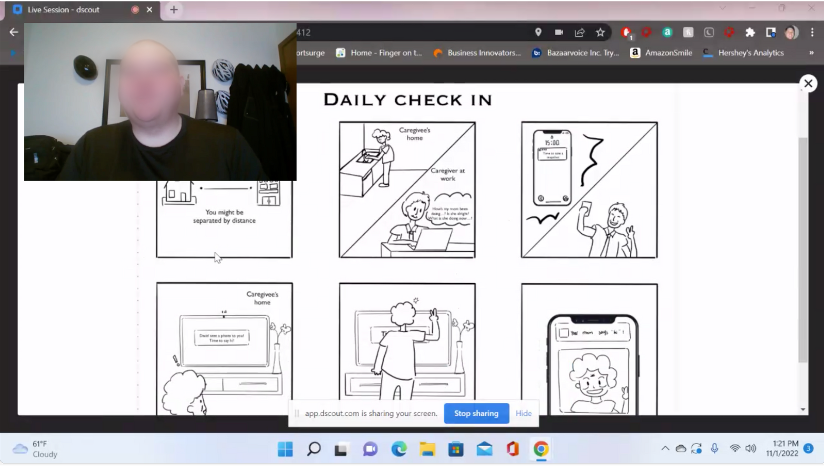
Task: Click the TV notification storyboard panel
Action: (x=224, y=348)
